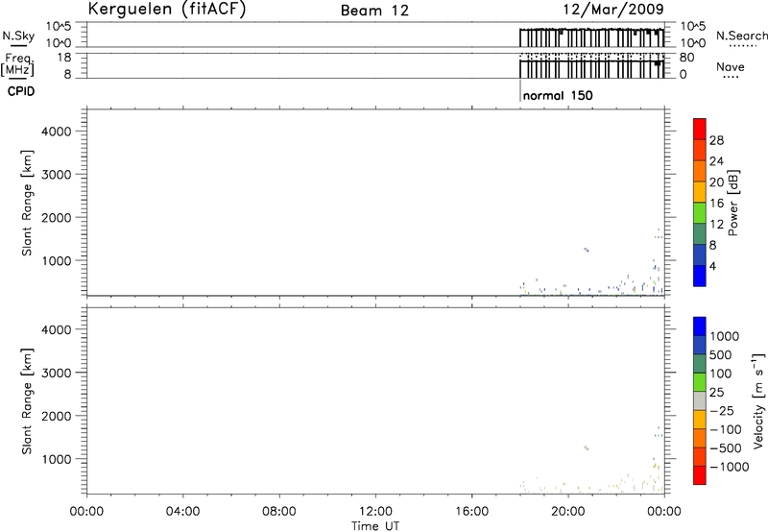Click the '500' velocity colorbar label
This screenshot has height=532, width=768.
(x=721, y=355)
